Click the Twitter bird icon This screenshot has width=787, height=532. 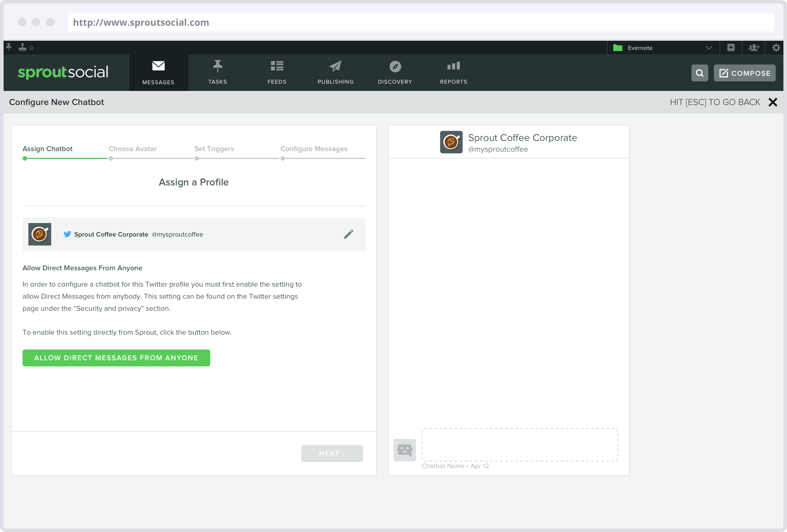coord(67,234)
